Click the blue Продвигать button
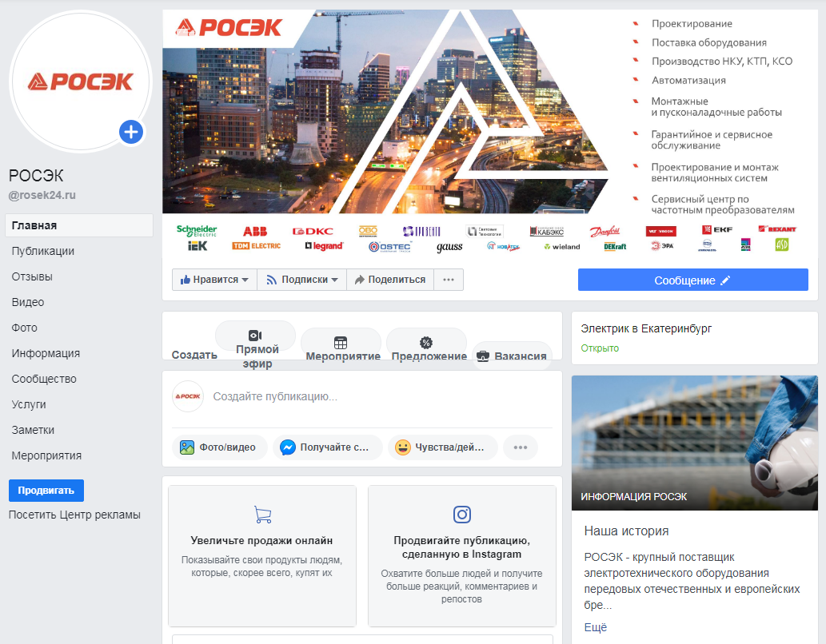Viewport: 826px width, 644px height. point(46,491)
